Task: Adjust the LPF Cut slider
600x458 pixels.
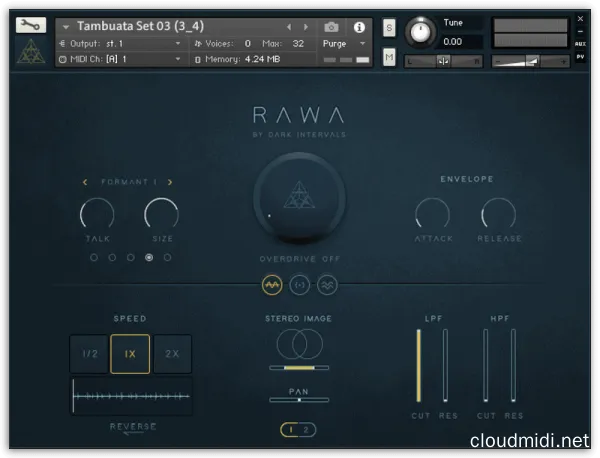Action: coord(419,365)
